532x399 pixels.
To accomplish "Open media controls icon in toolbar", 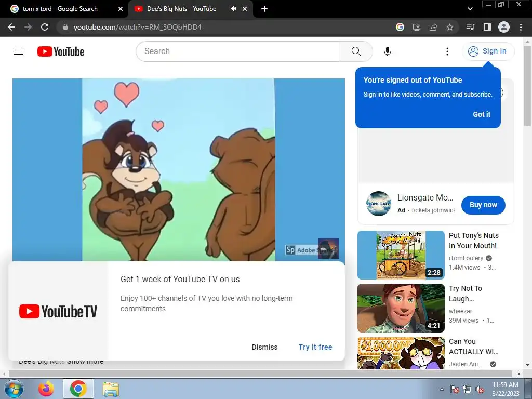I will pyautogui.click(x=470, y=27).
